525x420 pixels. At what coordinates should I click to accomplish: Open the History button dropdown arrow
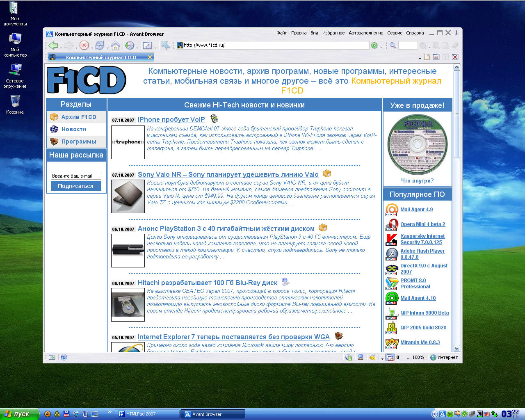[137, 47]
